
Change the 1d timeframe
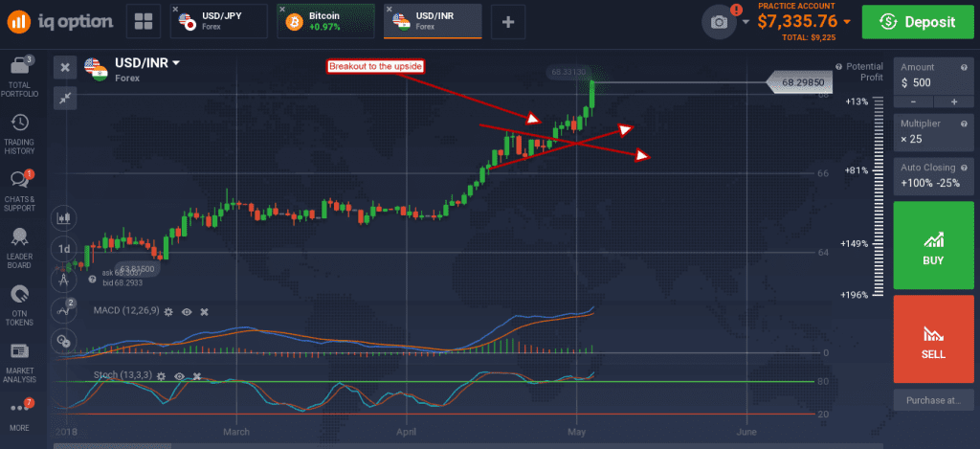coord(64,249)
